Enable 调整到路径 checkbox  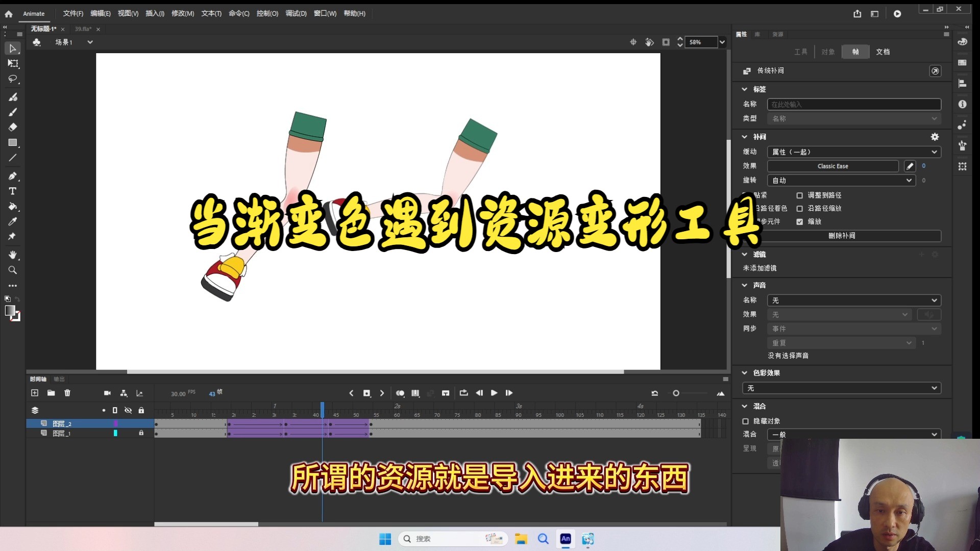click(800, 195)
